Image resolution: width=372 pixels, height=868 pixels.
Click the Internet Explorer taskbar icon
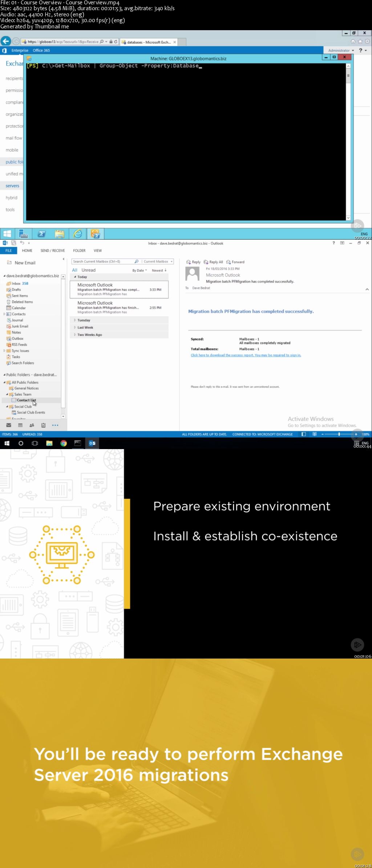(78, 234)
